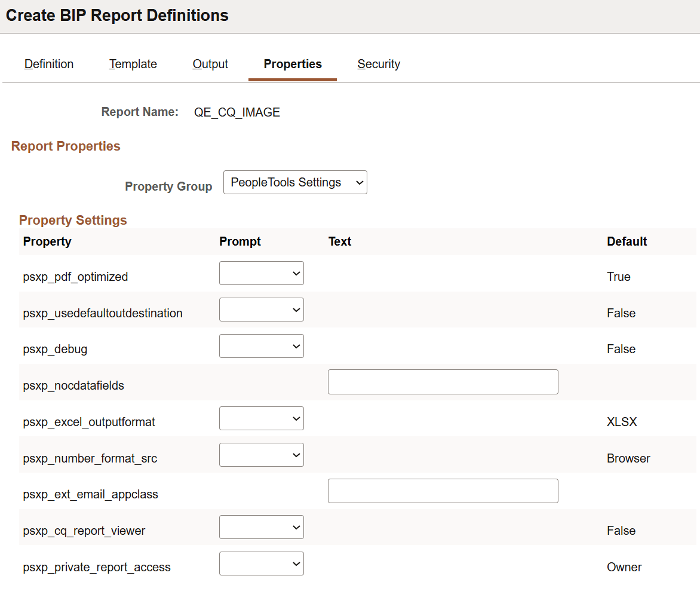Open the psxp_private_report_access prompt dropdown
This screenshot has height=591, width=700.
coord(261,564)
